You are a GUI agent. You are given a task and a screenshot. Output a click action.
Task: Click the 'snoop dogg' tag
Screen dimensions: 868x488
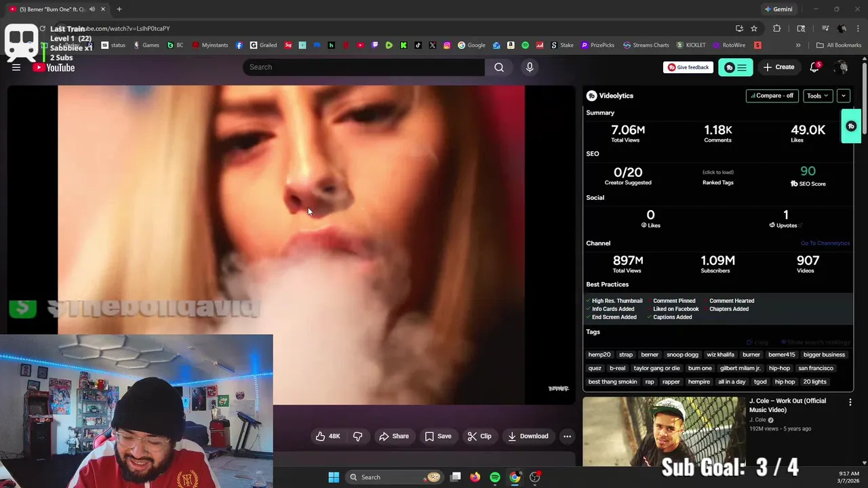point(682,354)
